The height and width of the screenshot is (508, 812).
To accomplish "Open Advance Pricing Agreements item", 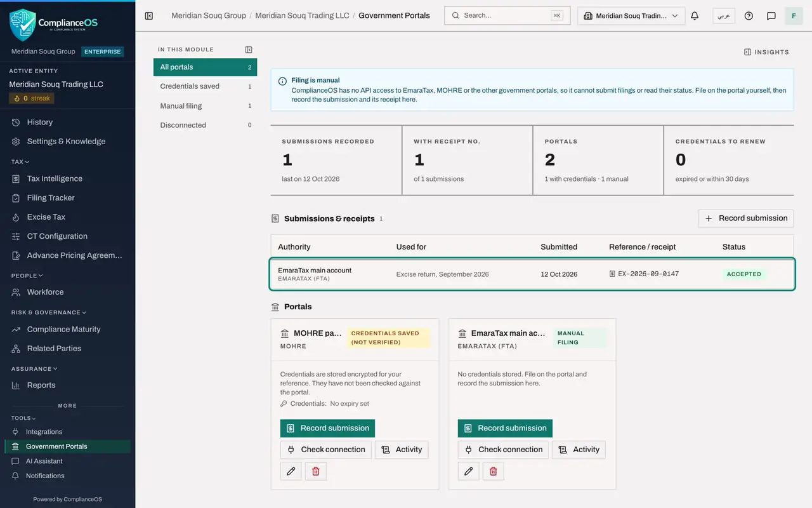I will [68, 255].
